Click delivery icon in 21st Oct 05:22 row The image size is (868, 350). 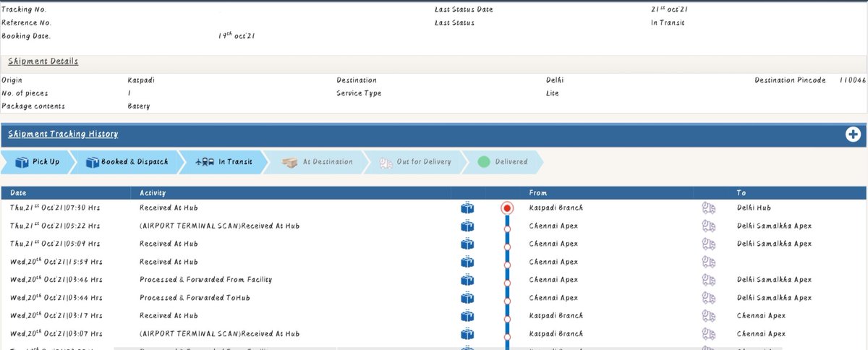point(708,226)
